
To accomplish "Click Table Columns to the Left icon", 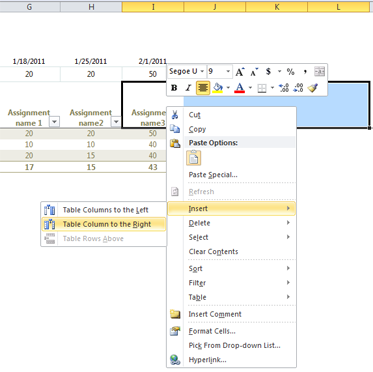I will point(50,210).
